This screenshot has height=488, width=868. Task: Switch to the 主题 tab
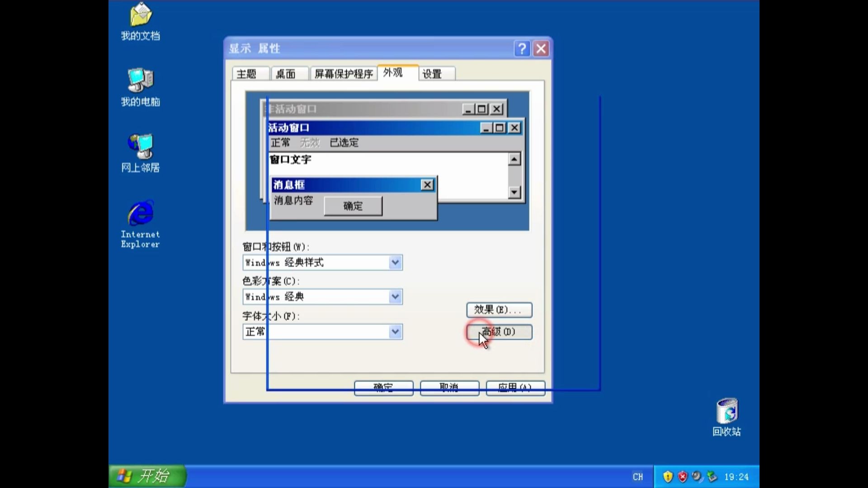pos(249,73)
